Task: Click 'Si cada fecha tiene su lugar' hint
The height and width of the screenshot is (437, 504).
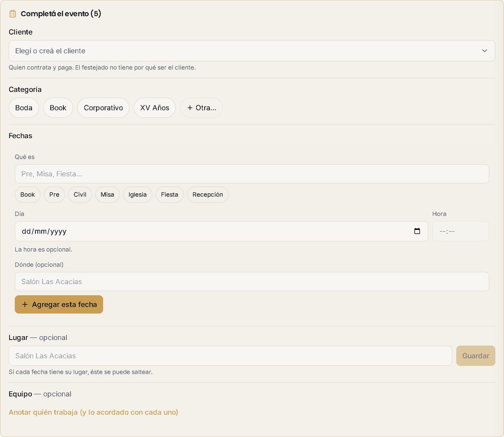Action: pos(81,372)
